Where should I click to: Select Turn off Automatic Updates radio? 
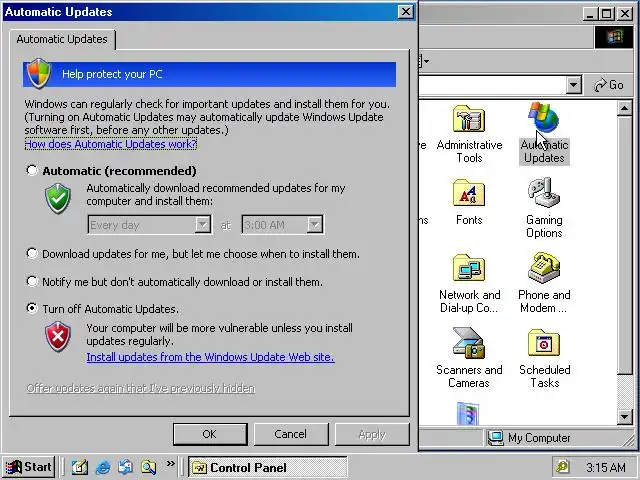(x=32, y=308)
